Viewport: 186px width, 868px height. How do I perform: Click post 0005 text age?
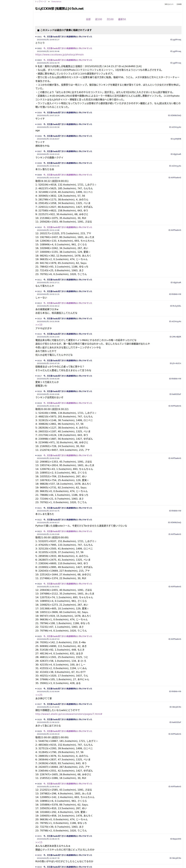pyautogui.click(x=38, y=131)
